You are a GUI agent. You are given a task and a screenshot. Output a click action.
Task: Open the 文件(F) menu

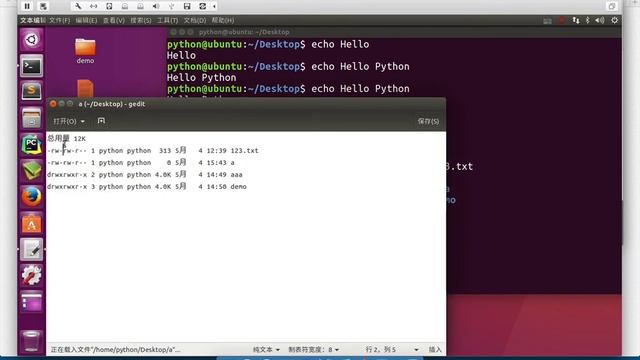[60, 20]
